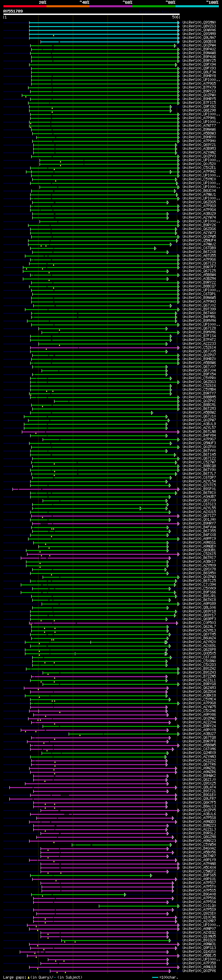Click the white query length bar

pos(91,15)
